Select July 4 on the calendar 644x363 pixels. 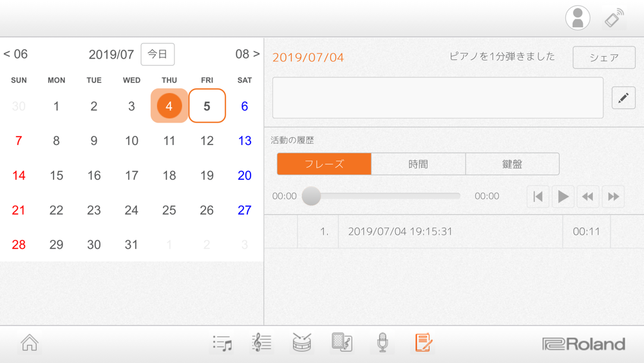[x=169, y=106]
